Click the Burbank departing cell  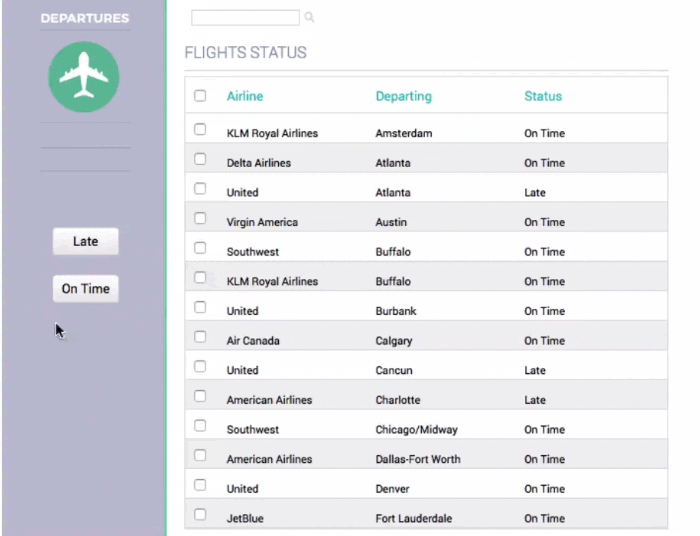pos(396,311)
